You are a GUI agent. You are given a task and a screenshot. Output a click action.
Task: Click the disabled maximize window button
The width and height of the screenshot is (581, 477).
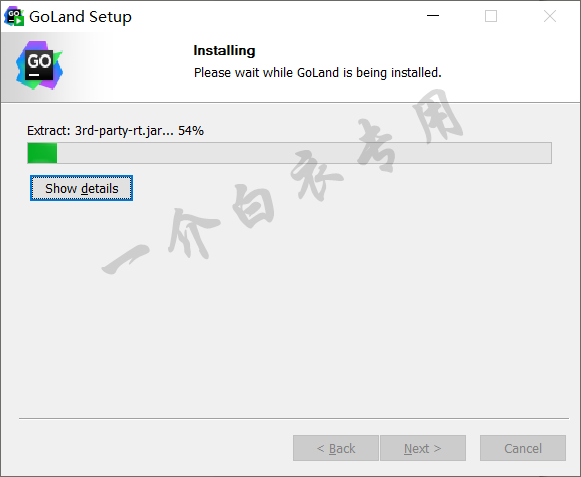tap(491, 16)
